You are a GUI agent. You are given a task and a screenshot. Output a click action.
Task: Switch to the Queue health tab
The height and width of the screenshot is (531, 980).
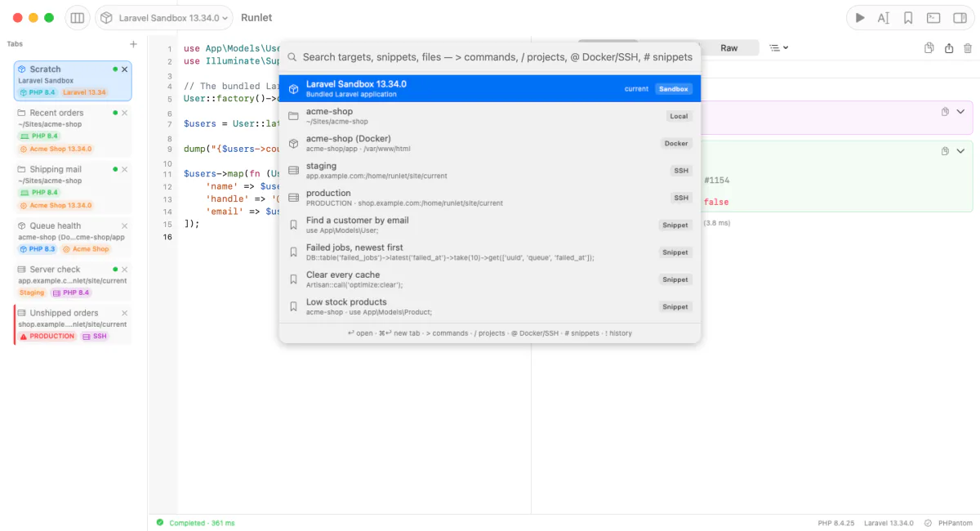click(x=73, y=237)
